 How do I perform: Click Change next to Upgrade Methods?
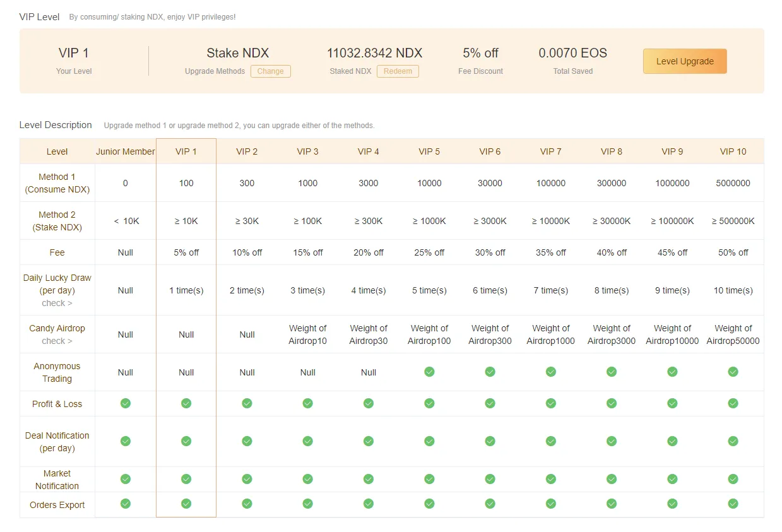point(271,71)
